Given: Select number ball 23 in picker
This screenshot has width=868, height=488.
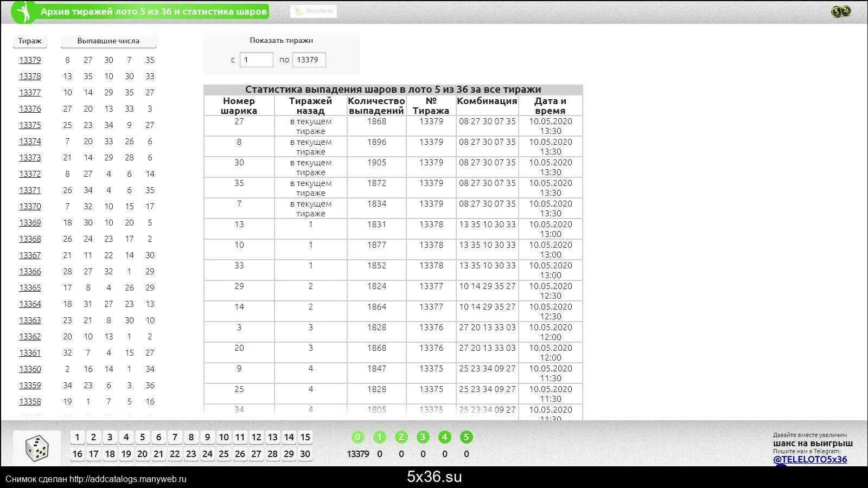Looking at the screenshot, I should point(191,454).
